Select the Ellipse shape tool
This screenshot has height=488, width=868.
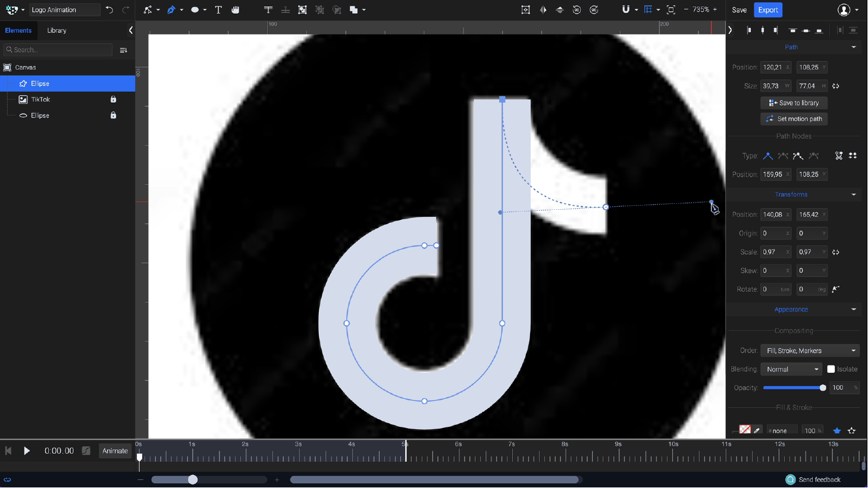(x=195, y=10)
